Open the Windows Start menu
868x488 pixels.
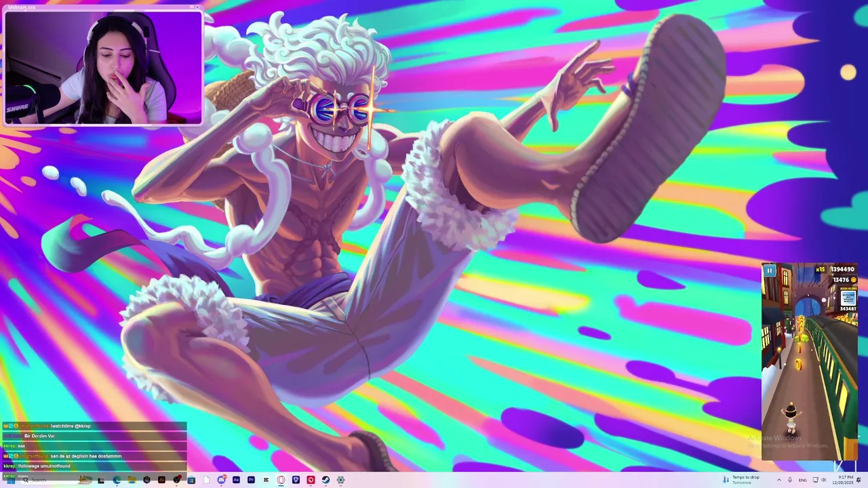tap(9, 480)
